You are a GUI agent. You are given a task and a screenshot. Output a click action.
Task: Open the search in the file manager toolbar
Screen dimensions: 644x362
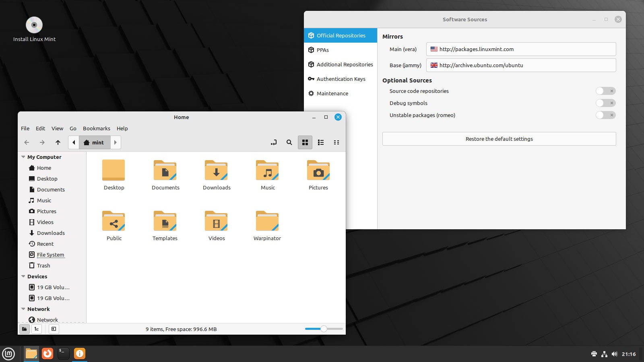(289, 142)
